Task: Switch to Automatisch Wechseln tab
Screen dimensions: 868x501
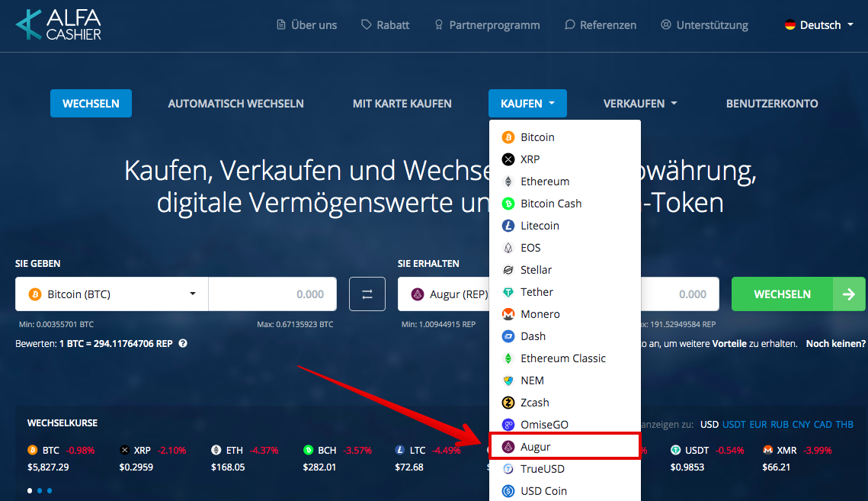Action: (235, 104)
